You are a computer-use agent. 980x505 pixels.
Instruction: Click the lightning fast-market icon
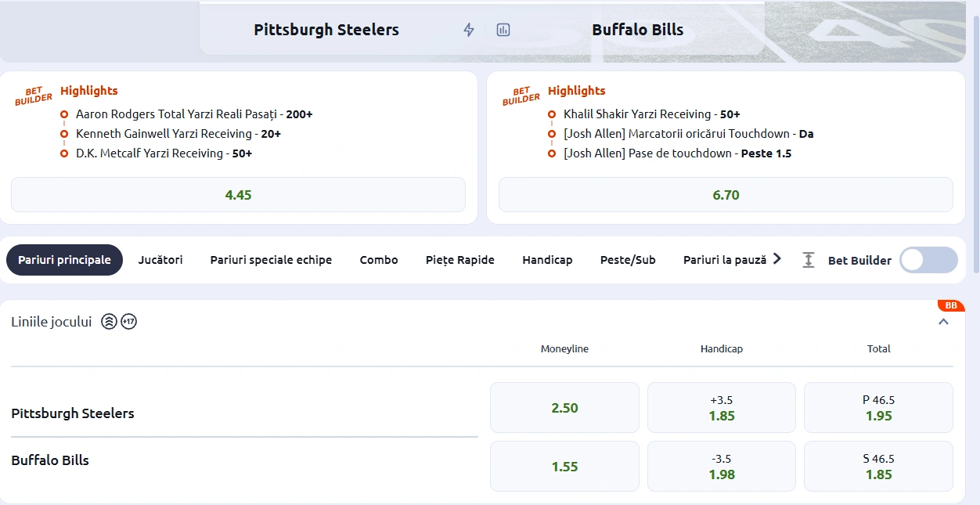(x=468, y=29)
